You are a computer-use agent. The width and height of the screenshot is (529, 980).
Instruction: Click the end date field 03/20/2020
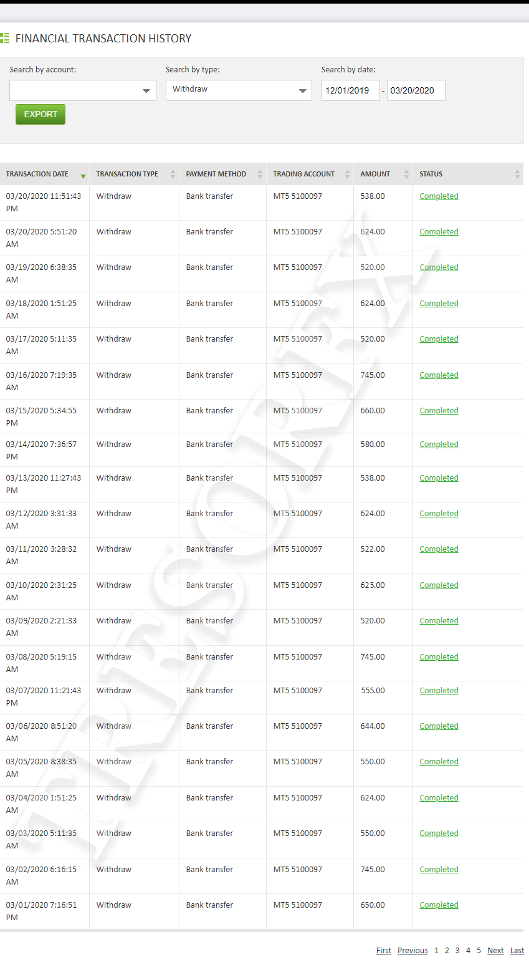click(x=416, y=90)
